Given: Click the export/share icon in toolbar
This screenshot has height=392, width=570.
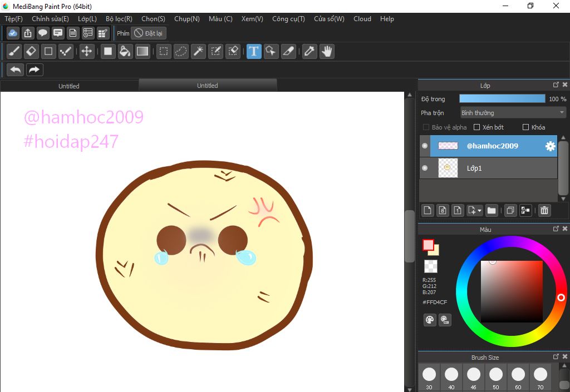Looking at the screenshot, I should pos(28,33).
